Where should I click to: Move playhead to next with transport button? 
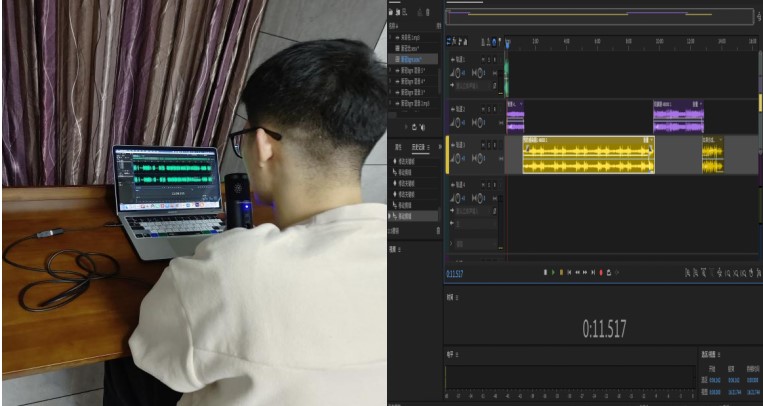pos(593,273)
